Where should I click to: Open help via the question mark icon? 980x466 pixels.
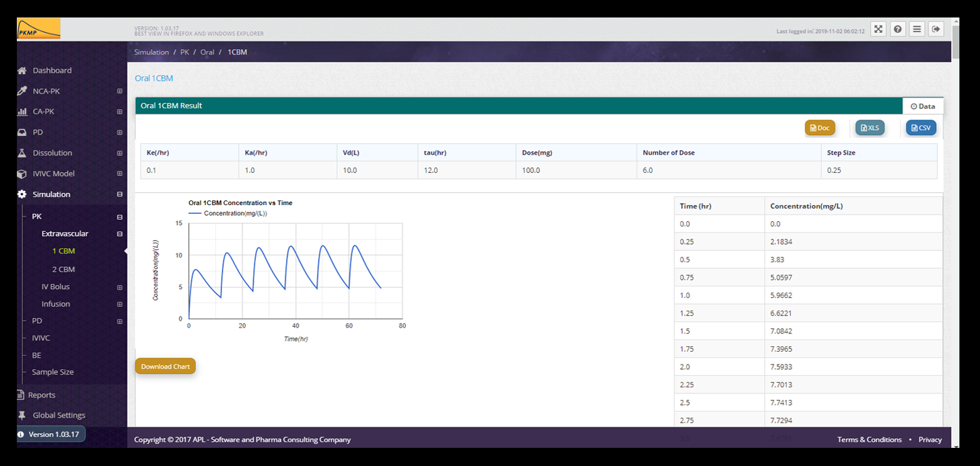click(x=897, y=29)
